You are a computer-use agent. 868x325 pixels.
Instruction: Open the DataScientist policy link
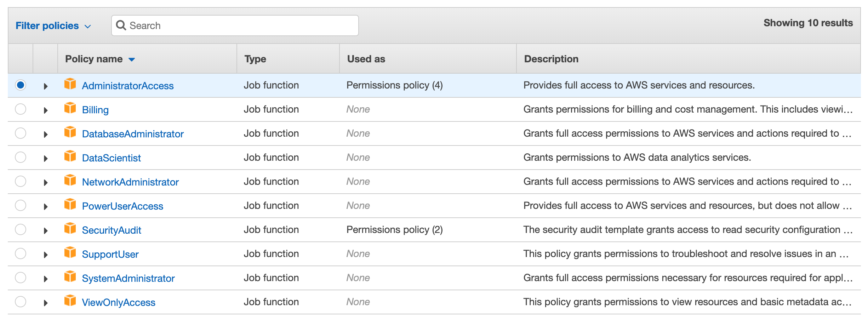(x=112, y=158)
